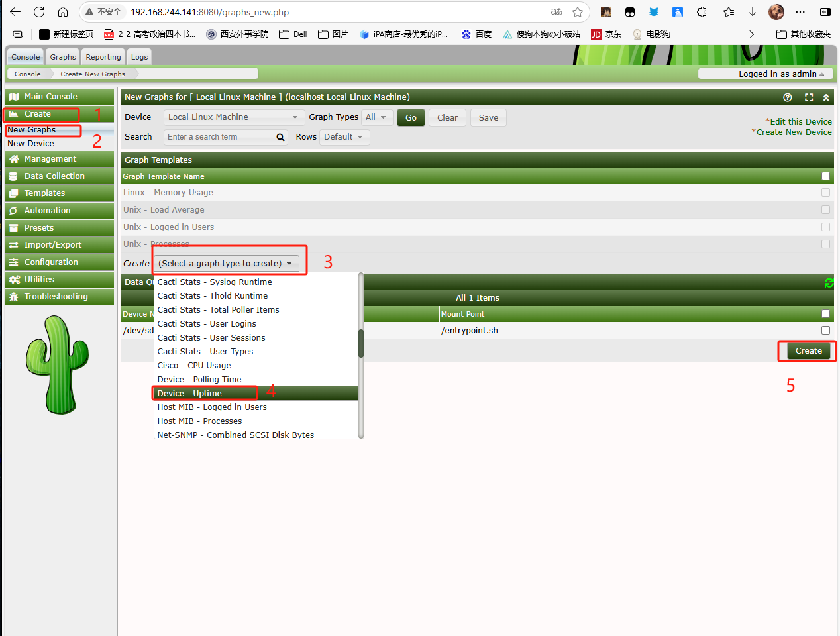Bookmark page with star icon
Image resolution: width=840 pixels, height=636 pixels.
click(x=578, y=12)
